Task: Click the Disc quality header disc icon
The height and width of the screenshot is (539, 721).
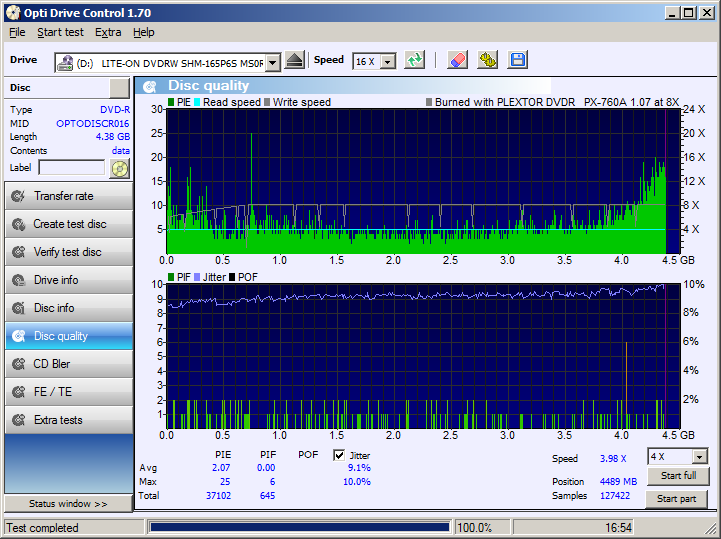Action: (x=150, y=86)
